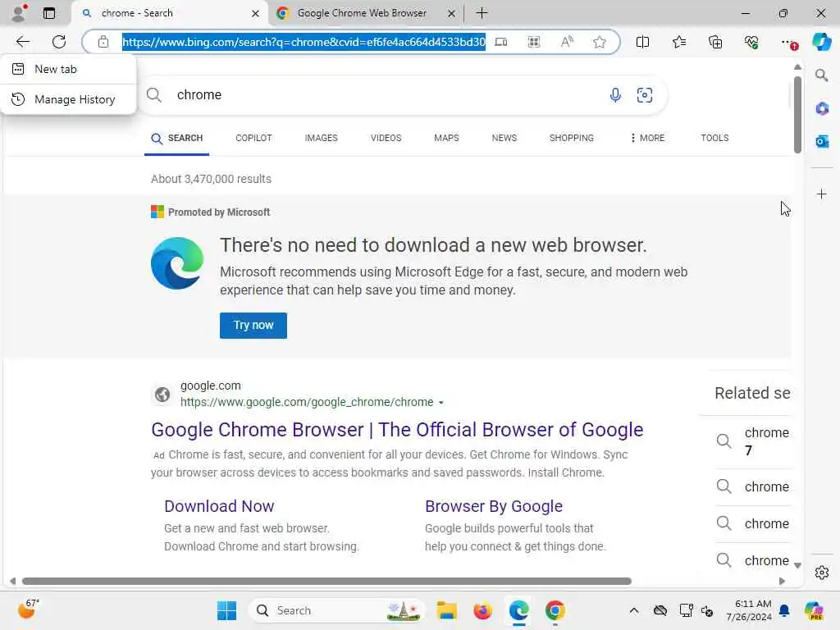Launch the Copilot sidebar icon
The width and height of the screenshot is (840, 630).
[821, 42]
